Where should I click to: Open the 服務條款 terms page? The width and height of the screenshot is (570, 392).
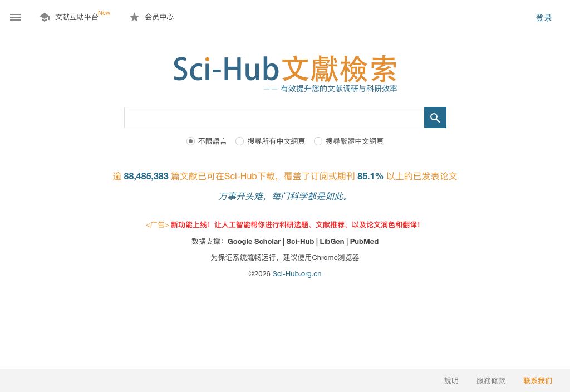point(490,380)
